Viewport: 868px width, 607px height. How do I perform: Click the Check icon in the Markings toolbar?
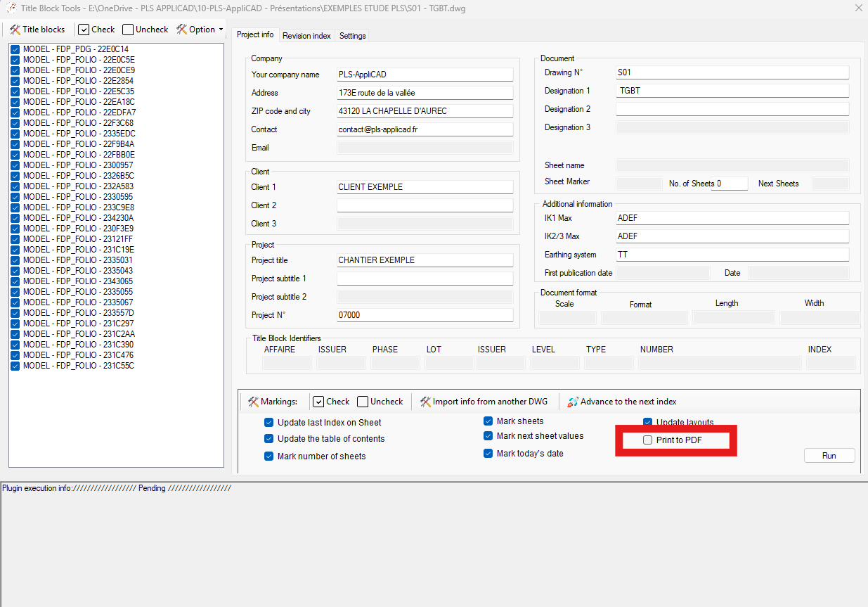[318, 402]
